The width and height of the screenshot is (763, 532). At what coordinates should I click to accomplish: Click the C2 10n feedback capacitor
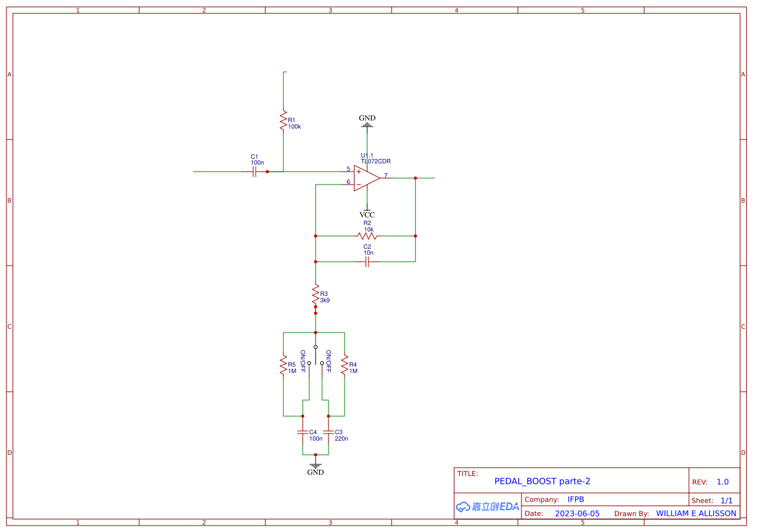(366, 261)
